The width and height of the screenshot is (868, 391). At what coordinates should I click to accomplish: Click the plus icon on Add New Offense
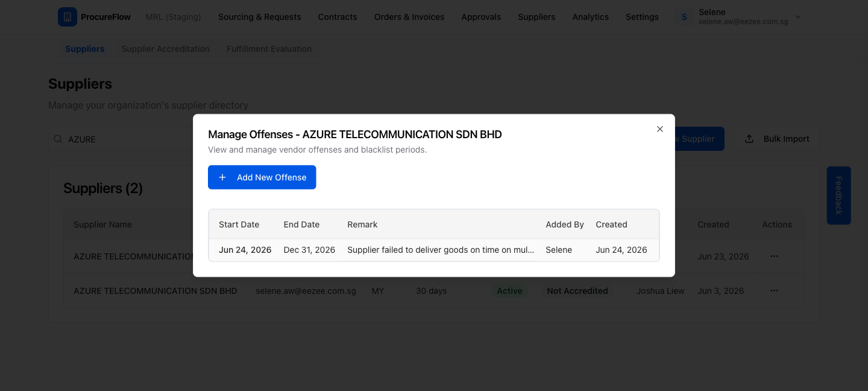pos(222,177)
